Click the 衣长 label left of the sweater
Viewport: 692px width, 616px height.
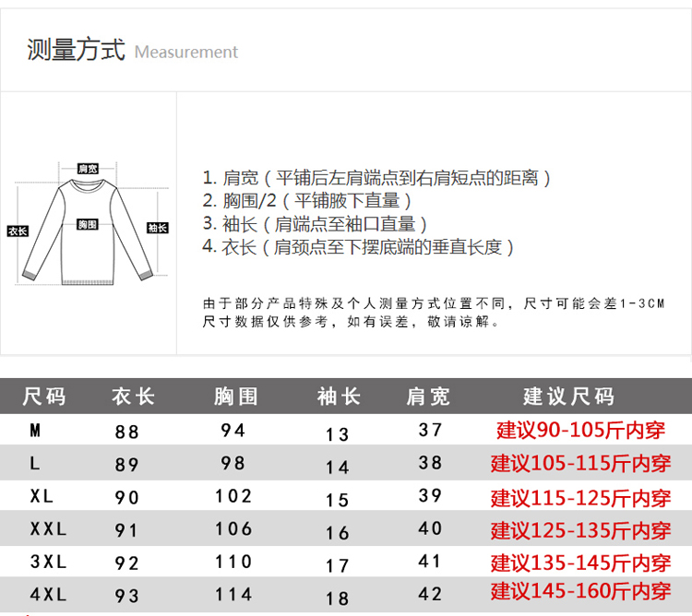click(x=18, y=231)
